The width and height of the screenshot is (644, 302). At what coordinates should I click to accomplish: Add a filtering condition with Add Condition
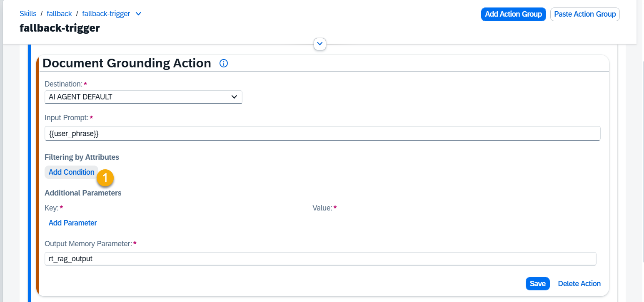(72, 172)
